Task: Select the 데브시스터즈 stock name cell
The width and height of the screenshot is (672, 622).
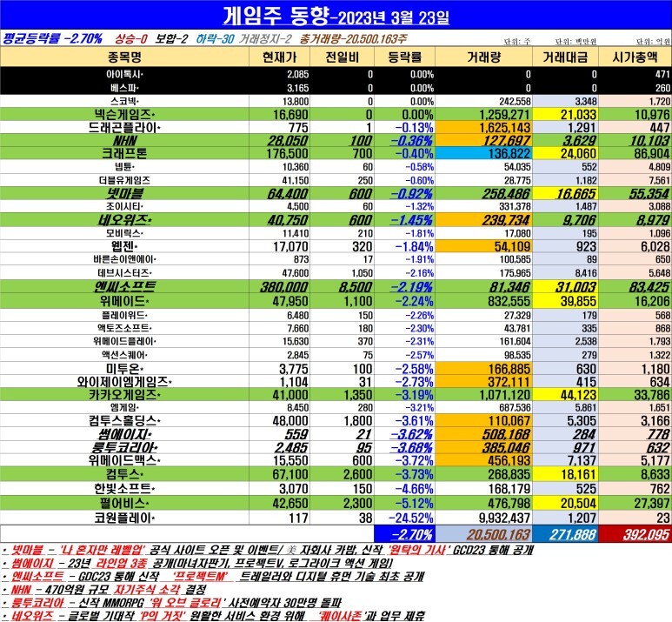Action: coord(124,273)
